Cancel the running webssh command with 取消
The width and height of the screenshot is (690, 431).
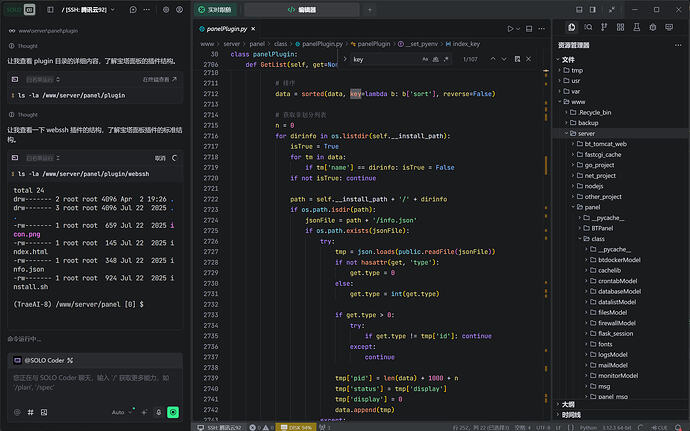(160, 158)
